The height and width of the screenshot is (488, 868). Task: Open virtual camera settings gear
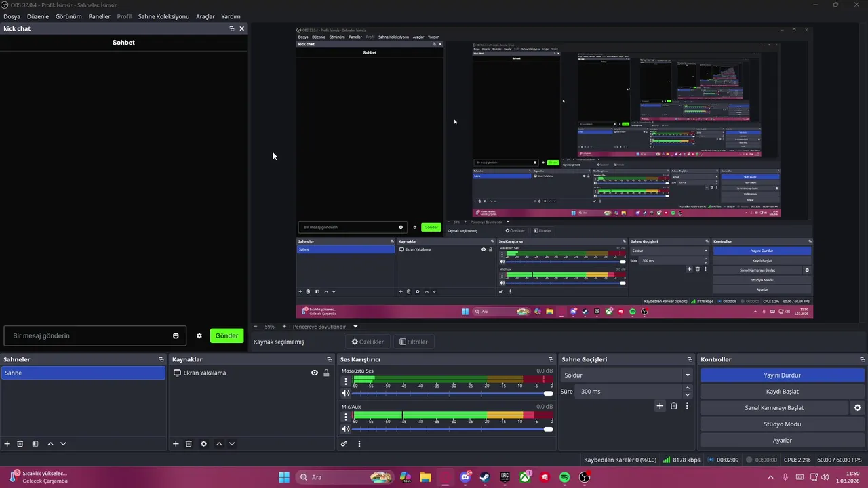[x=857, y=408]
